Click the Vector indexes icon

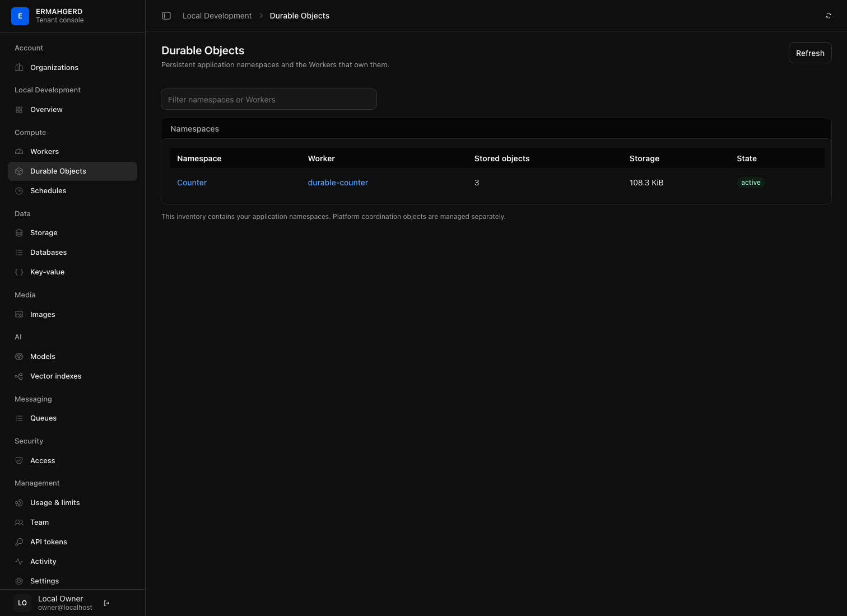[x=19, y=376]
